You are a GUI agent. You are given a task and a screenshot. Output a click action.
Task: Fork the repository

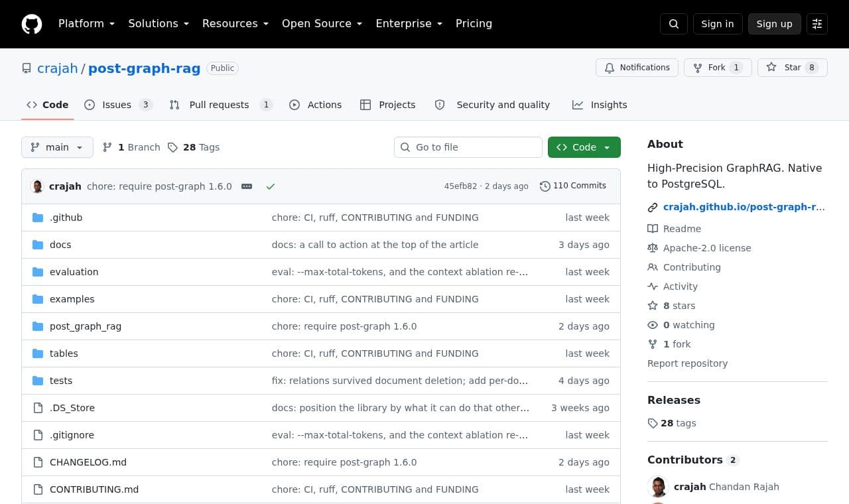click(717, 68)
